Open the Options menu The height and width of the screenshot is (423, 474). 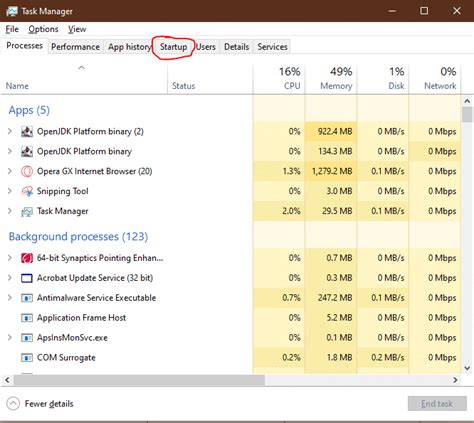tap(43, 29)
